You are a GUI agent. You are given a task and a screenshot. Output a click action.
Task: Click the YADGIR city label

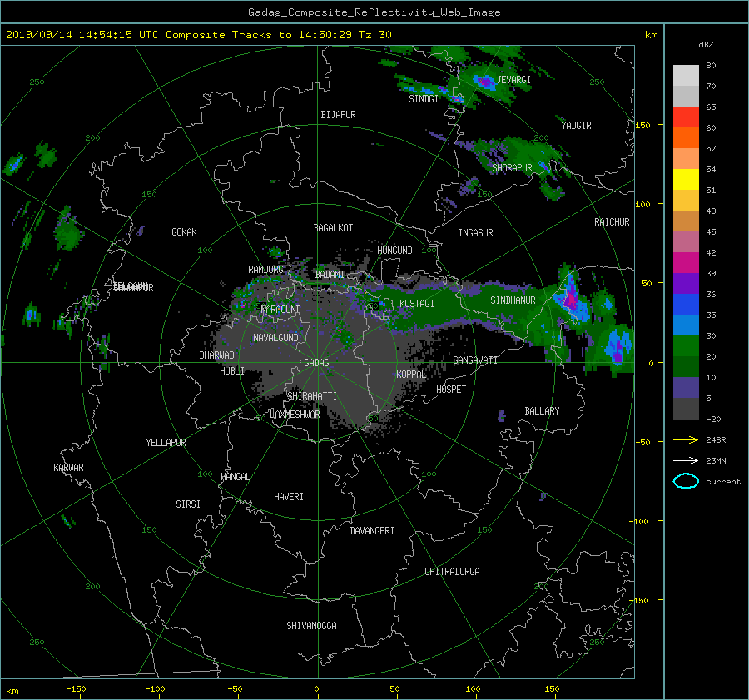576,126
